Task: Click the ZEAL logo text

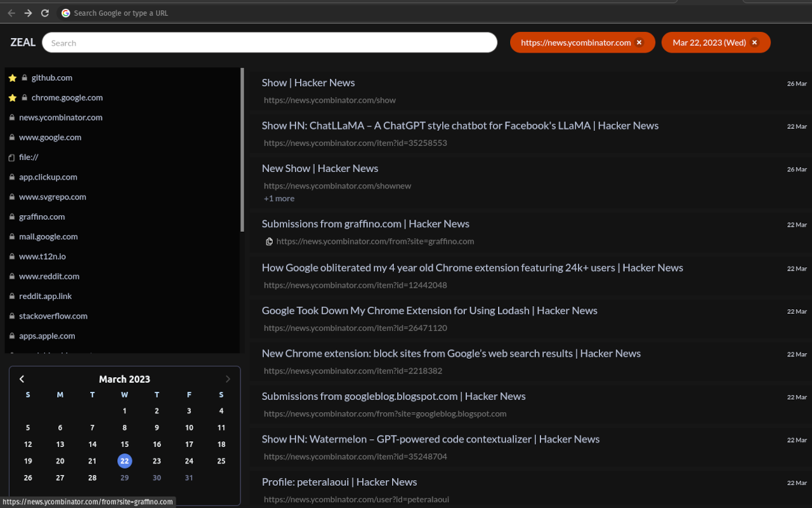Action: (x=23, y=43)
